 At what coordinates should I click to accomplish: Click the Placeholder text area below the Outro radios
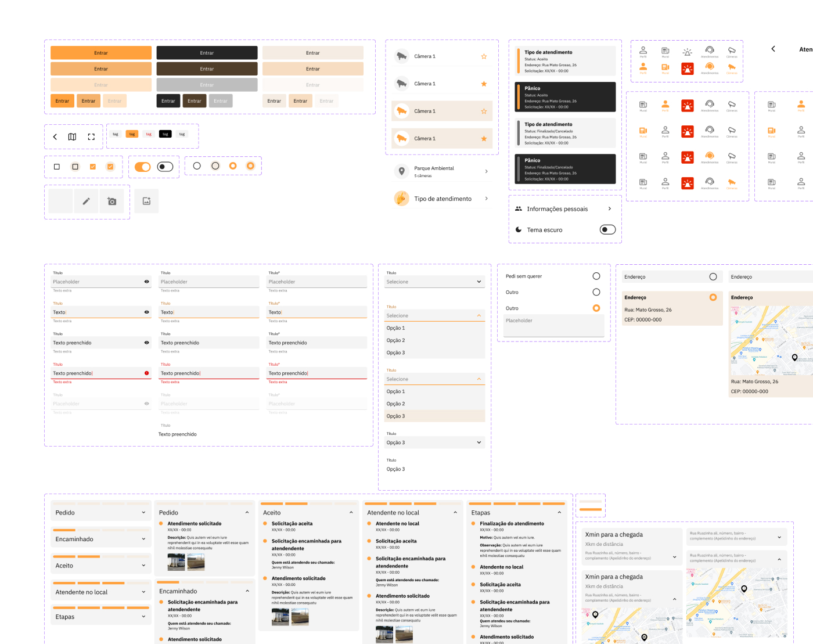coord(554,325)
